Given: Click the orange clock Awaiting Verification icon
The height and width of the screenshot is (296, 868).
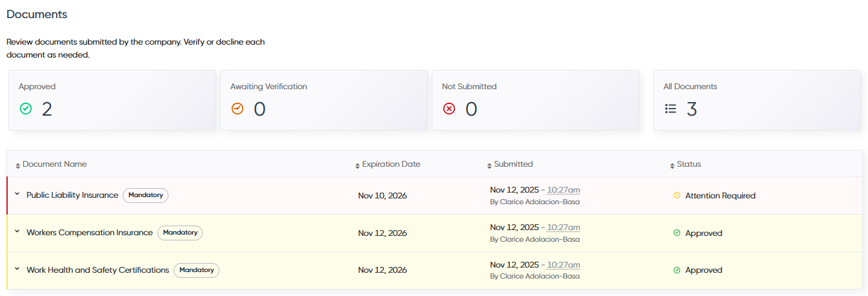Looking at the screenshot, I should tap(237, 109).
